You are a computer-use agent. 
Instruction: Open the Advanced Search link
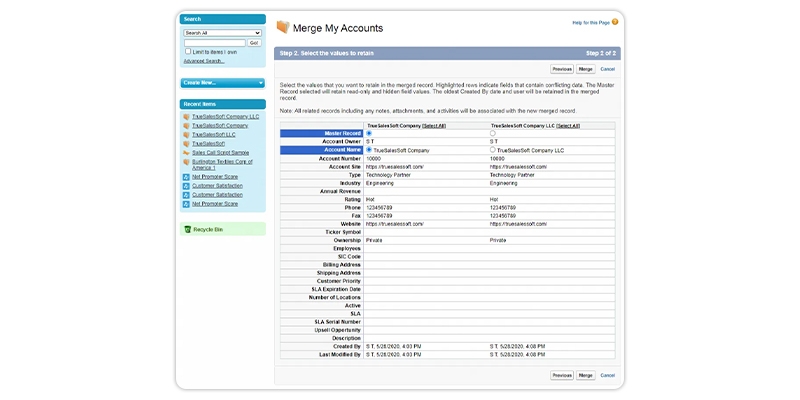203,61
